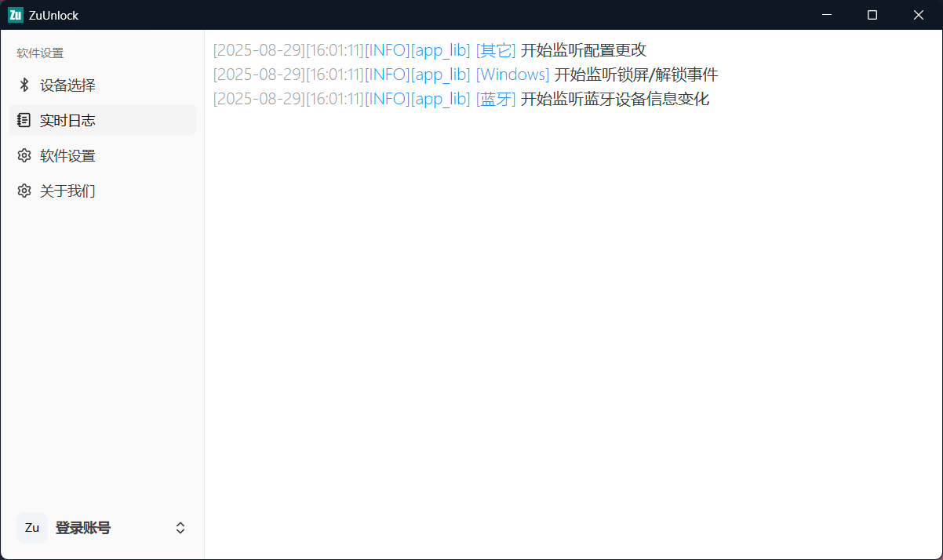943x560 pixels.
Task: Collapse the account menu using the double-arrow control
Action: 180,528
